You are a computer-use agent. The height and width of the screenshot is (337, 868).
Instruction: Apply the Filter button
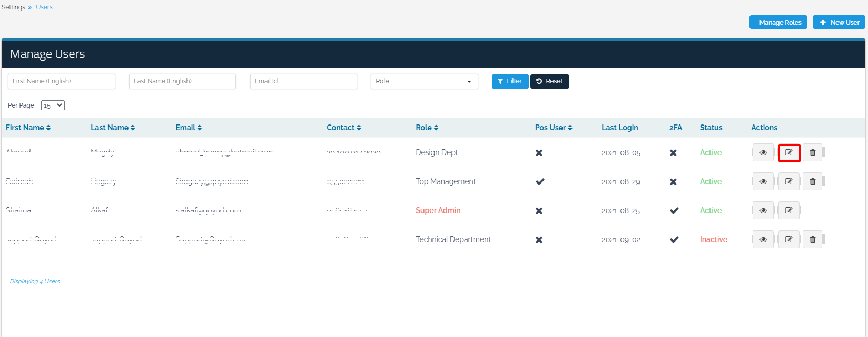coord(510,81)
